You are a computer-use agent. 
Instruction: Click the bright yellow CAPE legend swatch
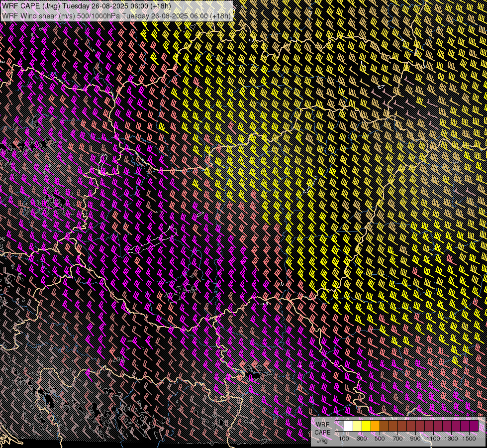pos(367,426)
